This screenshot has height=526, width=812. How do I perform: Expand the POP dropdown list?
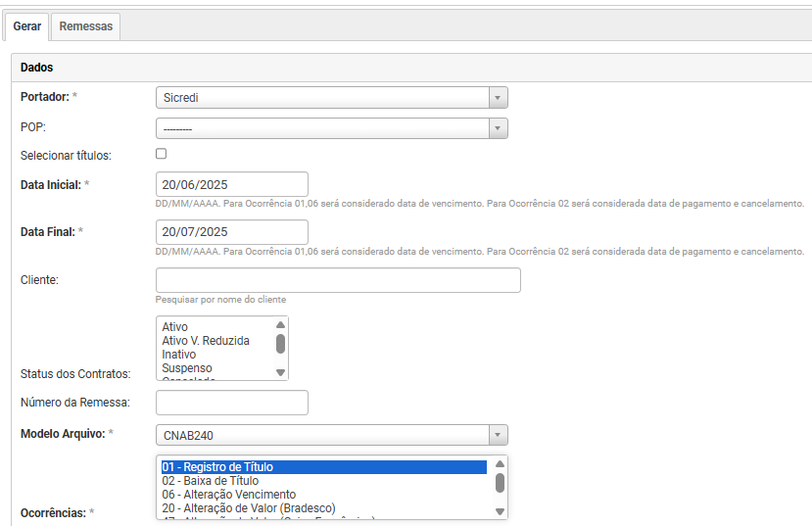(331, 129)
